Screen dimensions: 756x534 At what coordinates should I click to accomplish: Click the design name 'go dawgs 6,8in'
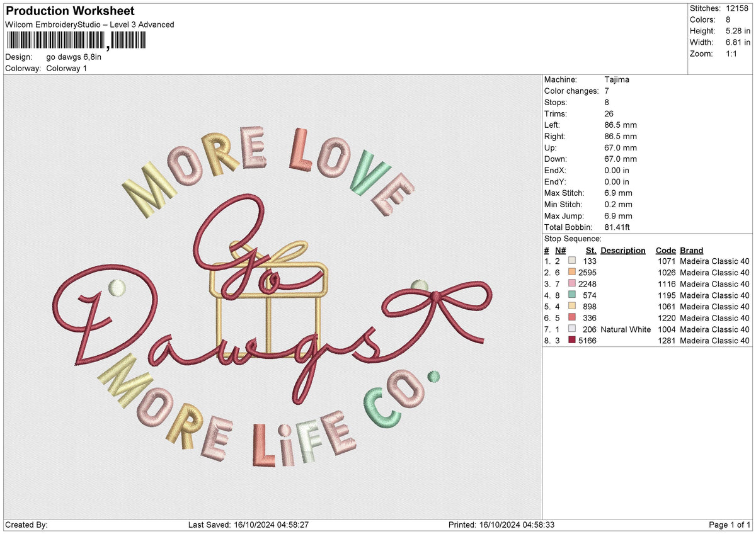(x=74, y=57)
